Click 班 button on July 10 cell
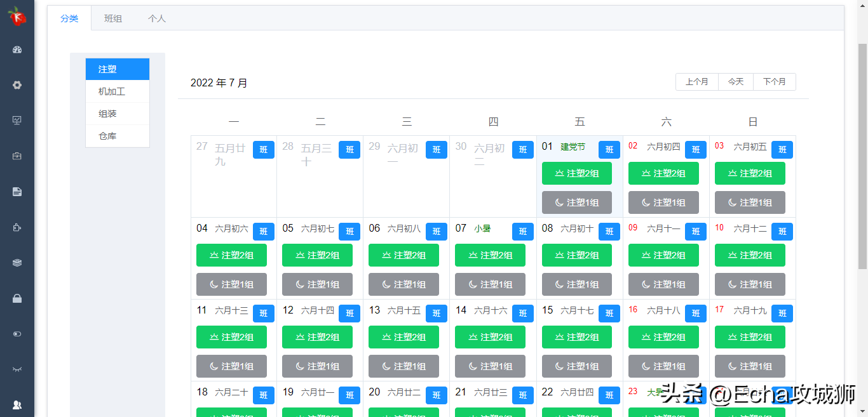This screenshot has width=868, height=417. 782,232
